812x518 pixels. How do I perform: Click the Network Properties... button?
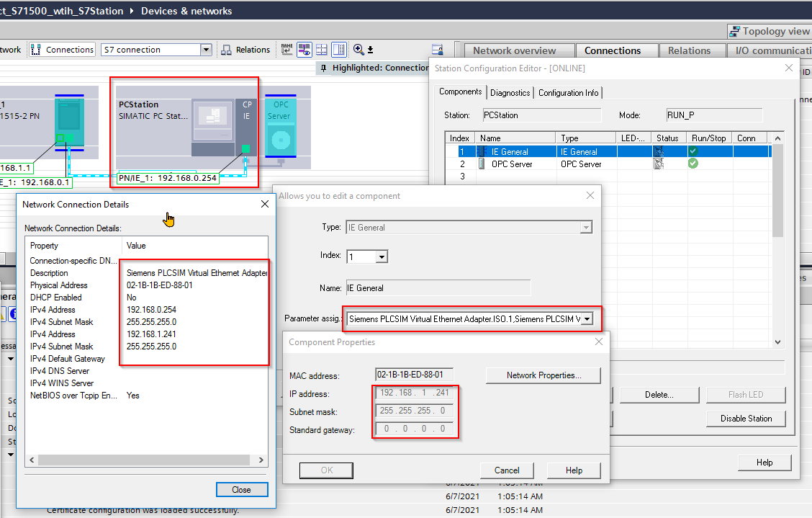(x=543, y=375)
